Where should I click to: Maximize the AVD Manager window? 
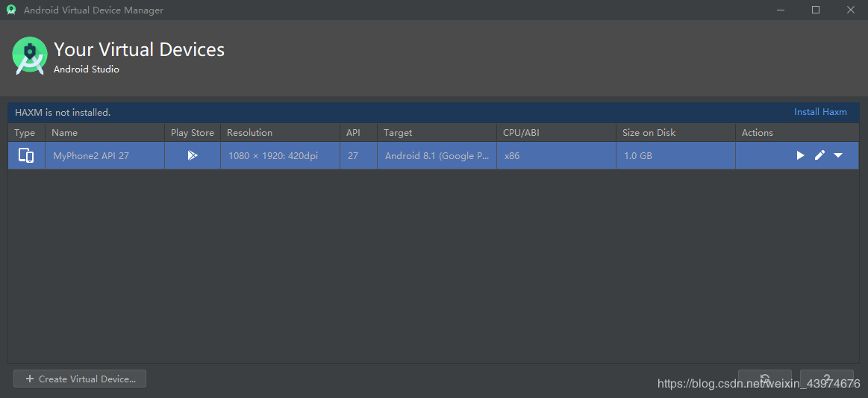tap(816, 10)
